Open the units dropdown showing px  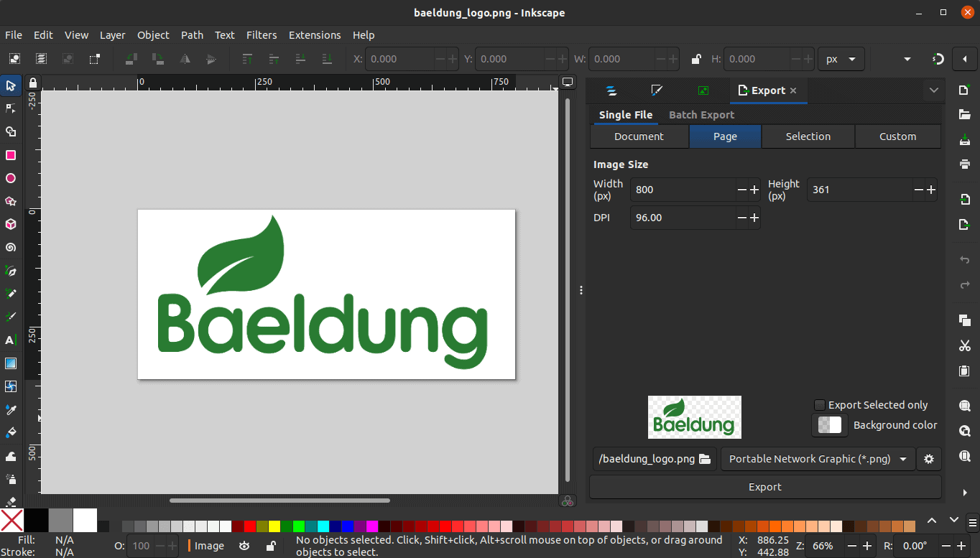[x=841, y=59]
